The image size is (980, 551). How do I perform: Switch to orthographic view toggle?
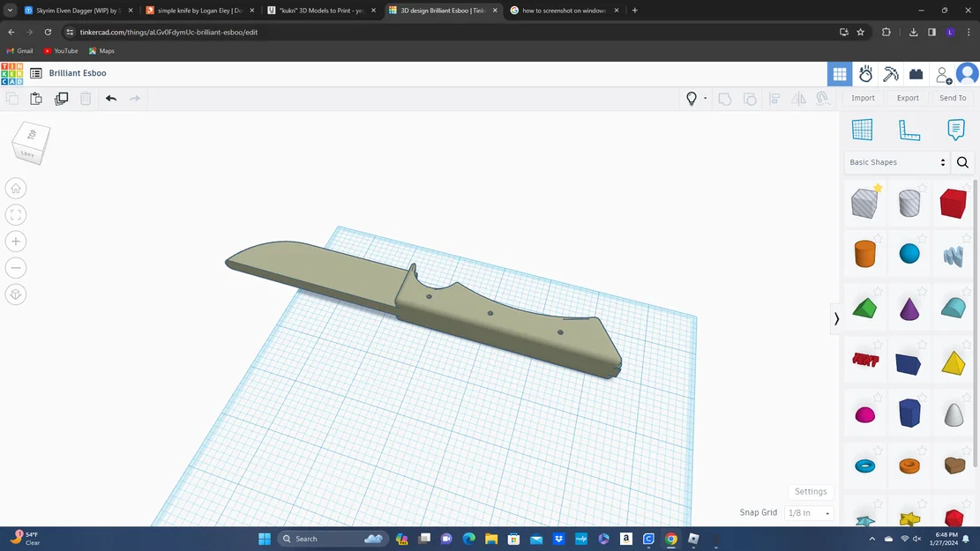[16, 294]
